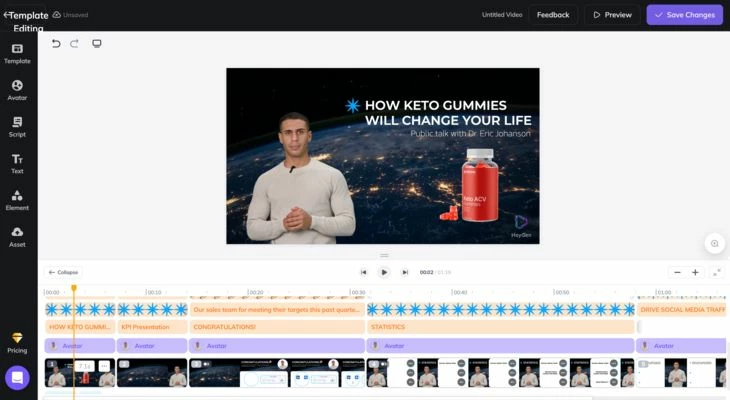Click the orange playhead marker handle
This screenshot has width=730, height=400.
click(74, 288)
